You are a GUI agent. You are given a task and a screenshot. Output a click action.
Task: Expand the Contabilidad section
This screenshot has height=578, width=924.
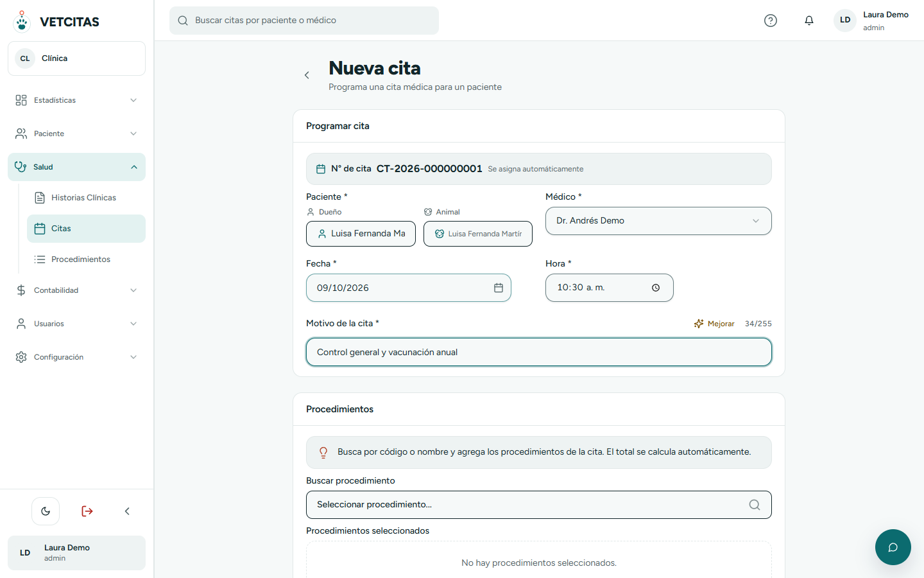click(x=77, y=290)
